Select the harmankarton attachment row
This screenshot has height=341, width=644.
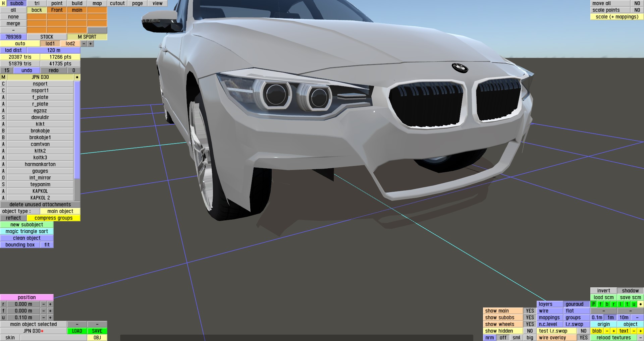[40, 164]
